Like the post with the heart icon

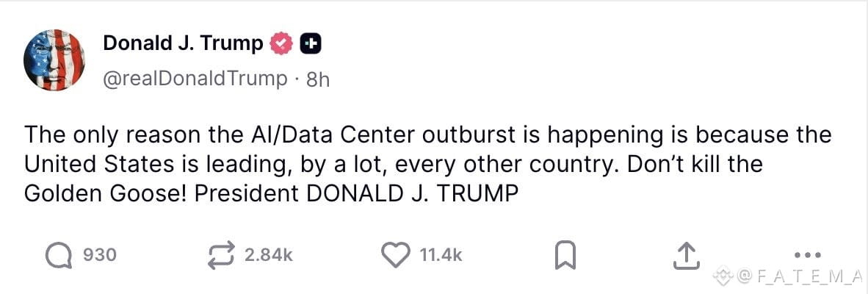[x=397, y=255]
